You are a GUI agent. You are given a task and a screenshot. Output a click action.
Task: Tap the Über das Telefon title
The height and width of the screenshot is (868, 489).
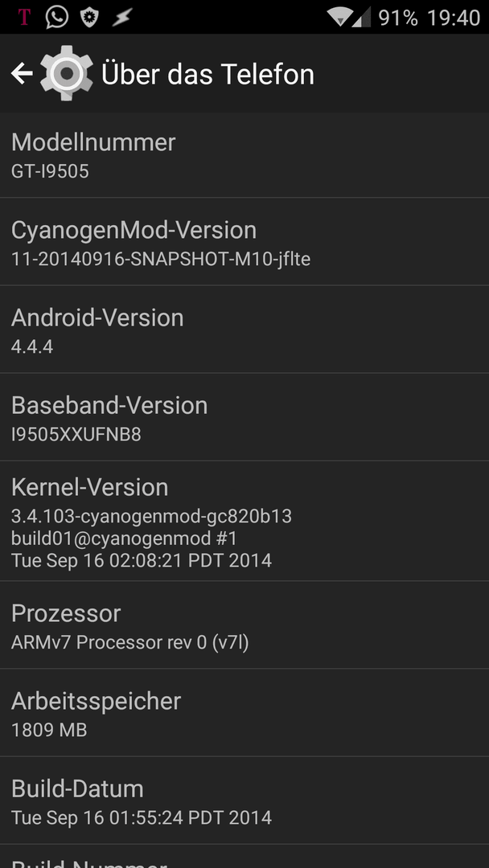point(208,74)
